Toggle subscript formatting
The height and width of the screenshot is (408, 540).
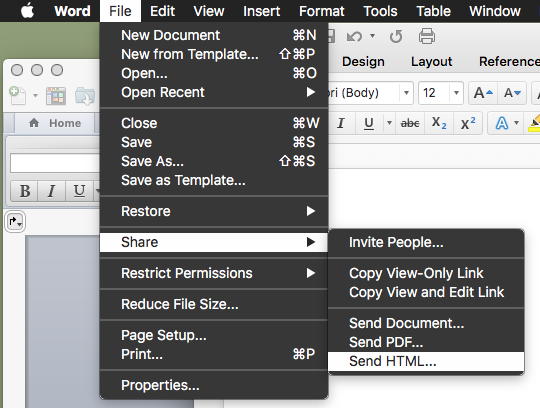(439, 123)
